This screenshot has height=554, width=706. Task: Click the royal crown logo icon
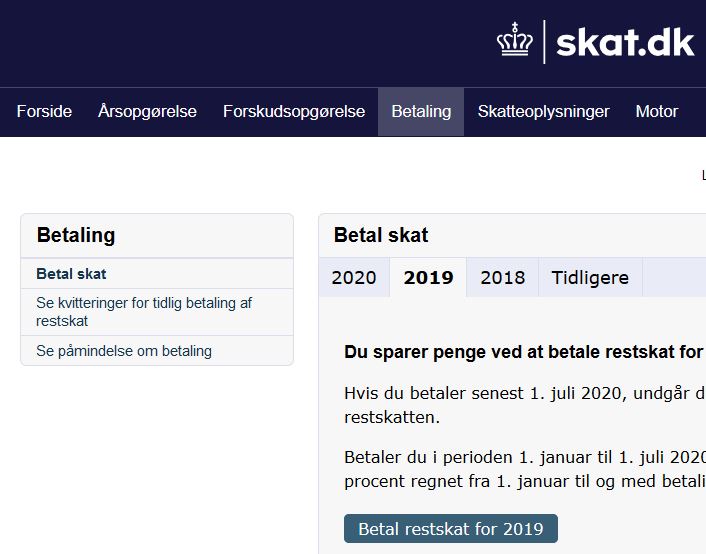point(515,40)
